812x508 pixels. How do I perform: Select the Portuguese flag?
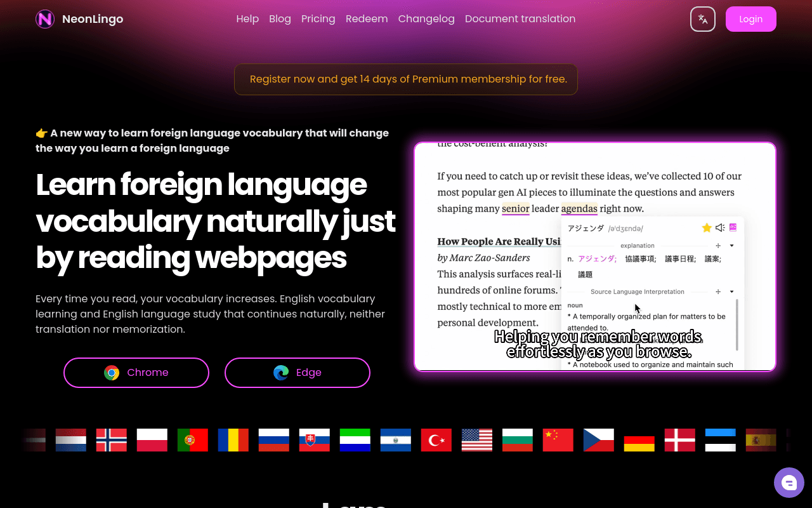(193, 440)
